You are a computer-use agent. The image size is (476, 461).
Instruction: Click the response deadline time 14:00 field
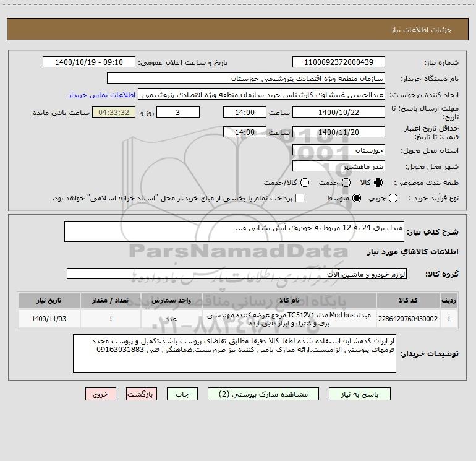(x=245, y=112)
